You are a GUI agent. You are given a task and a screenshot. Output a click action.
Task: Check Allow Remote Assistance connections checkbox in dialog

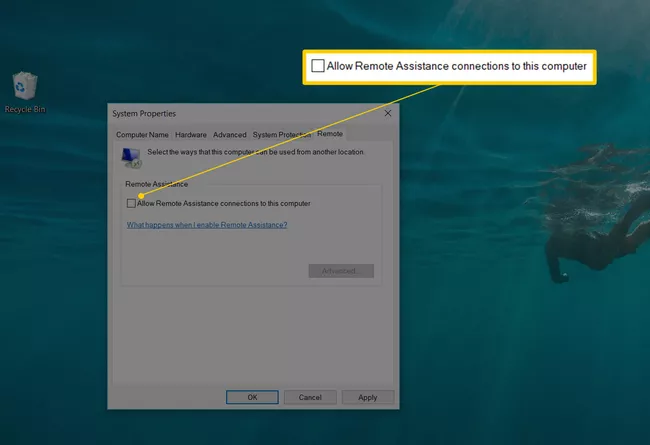131,203
